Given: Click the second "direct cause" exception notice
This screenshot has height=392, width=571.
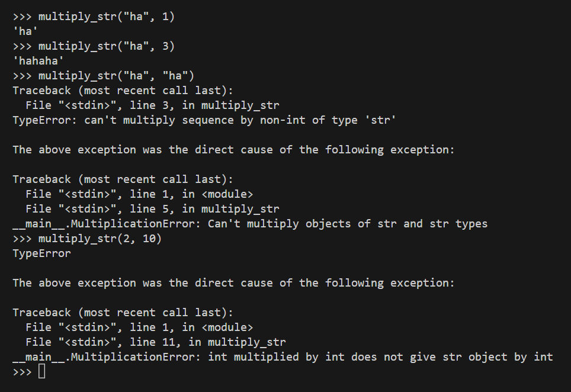Looking at the screenshot, I should click(233, 283).
